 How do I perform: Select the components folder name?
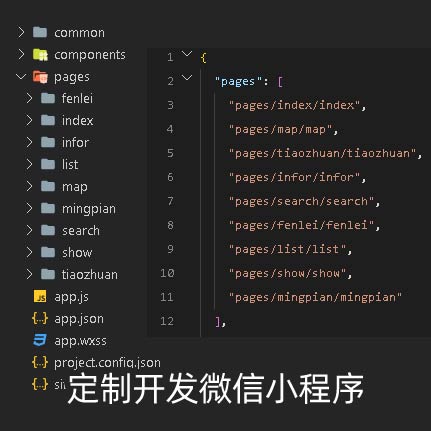90,55
